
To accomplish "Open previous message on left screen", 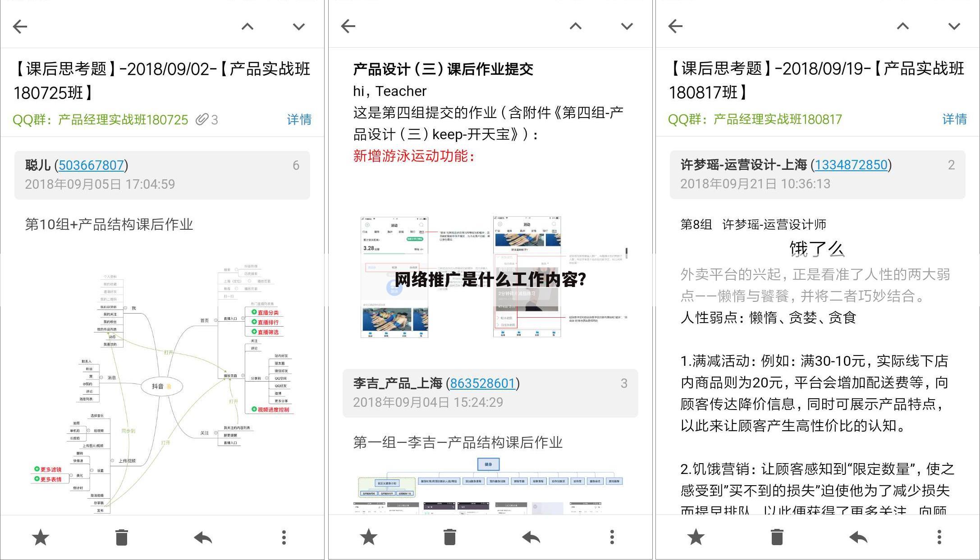I will [x=247, y=27].
